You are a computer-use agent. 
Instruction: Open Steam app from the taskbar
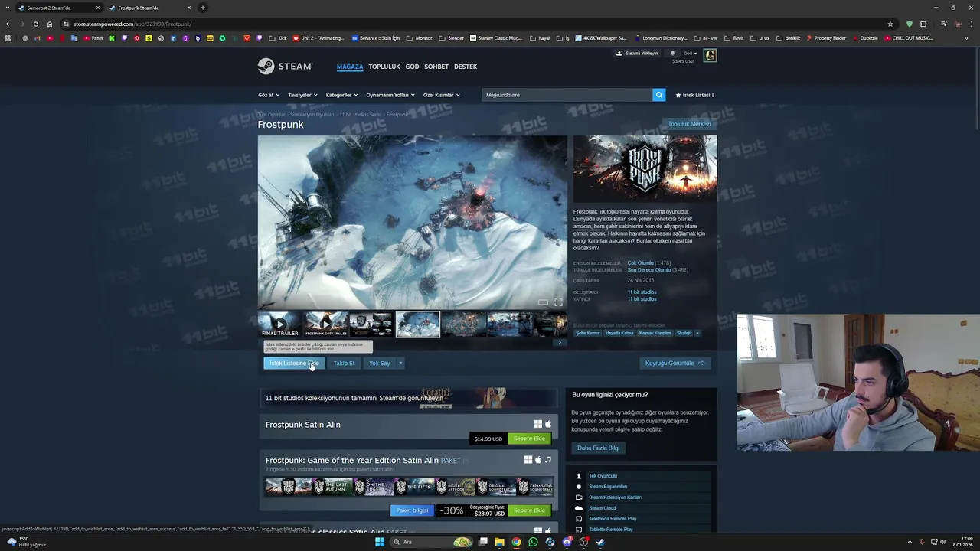(600, 542)
